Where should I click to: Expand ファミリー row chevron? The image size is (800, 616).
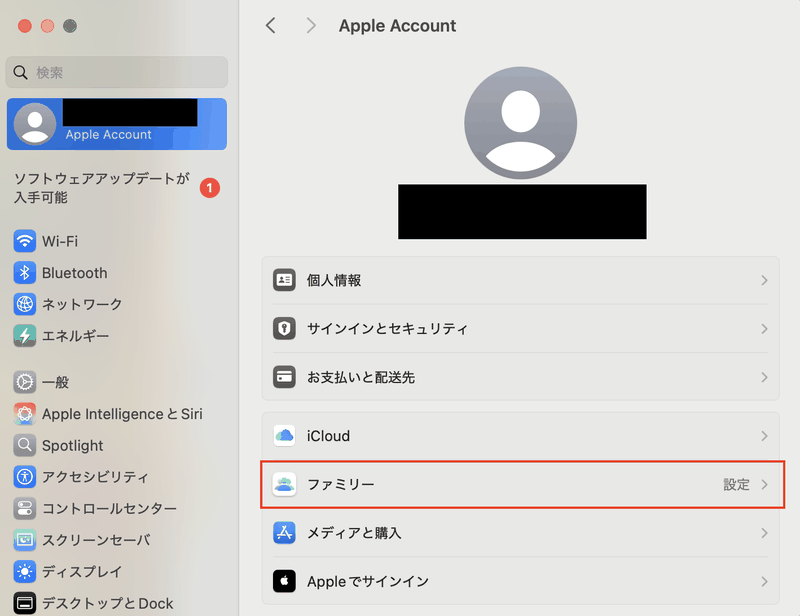[x=764, y=484]
